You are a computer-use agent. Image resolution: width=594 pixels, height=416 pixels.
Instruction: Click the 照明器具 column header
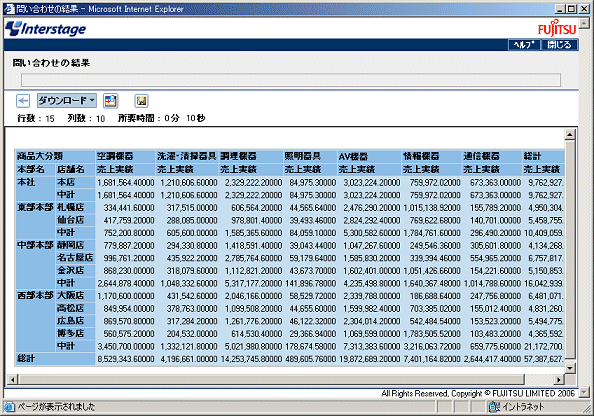click(x=310, y=156)
